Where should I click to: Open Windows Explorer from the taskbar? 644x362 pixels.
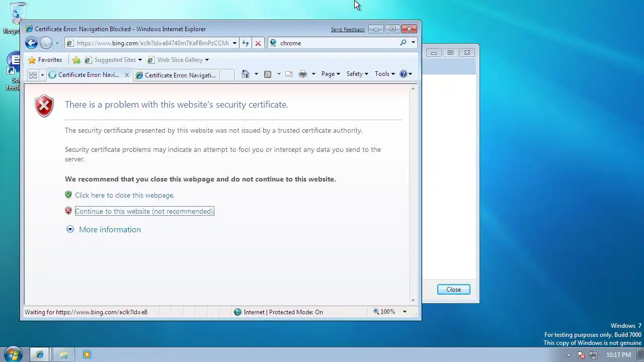click(63, 354)
